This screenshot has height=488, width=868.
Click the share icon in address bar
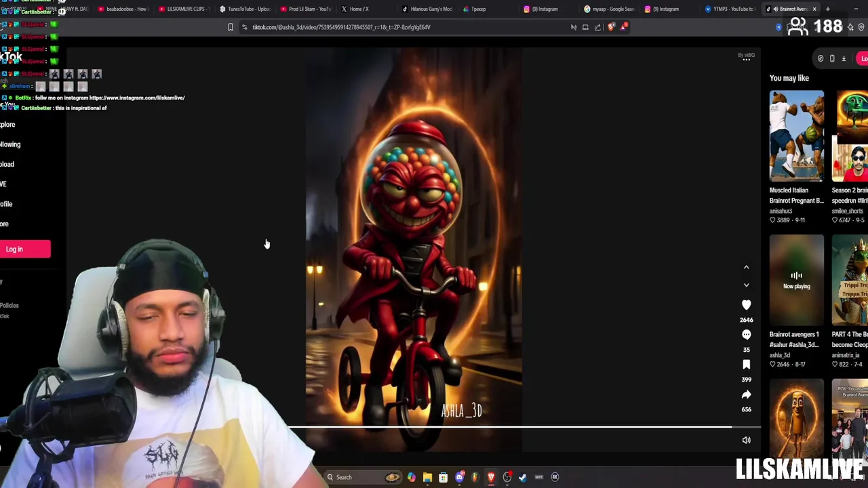(597, 27)
